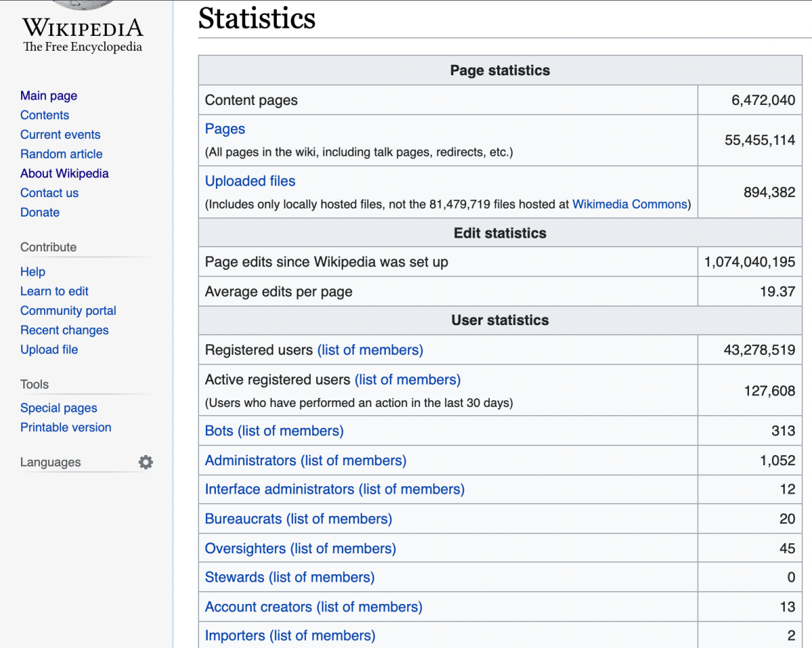Screen dimensions: 812x648
Task: Select the 43,278,519 registered users value
Action: point(759,350)
